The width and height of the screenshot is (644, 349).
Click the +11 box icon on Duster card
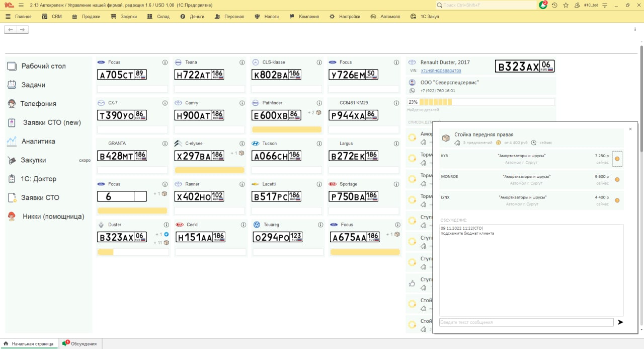tap(166, 243)
